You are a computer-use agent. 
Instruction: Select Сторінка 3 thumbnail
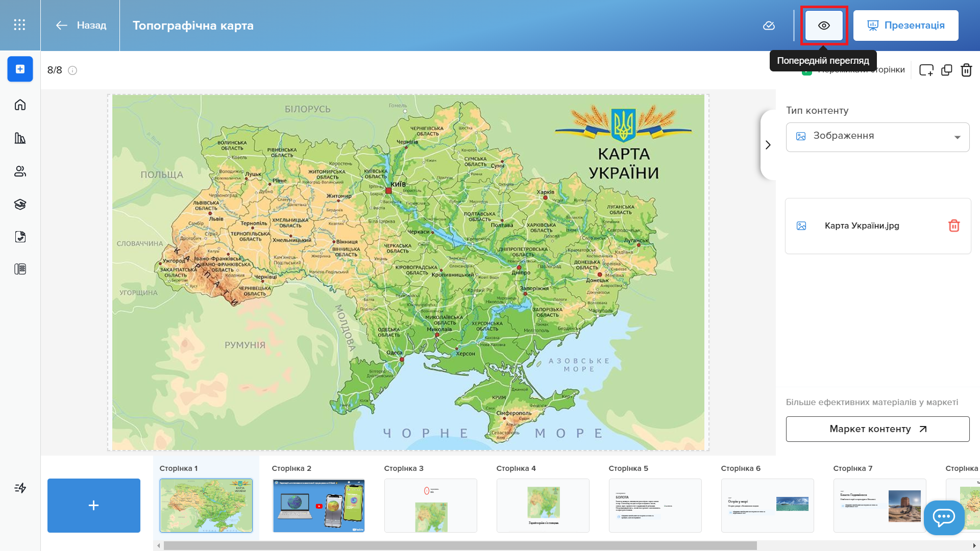431,506
